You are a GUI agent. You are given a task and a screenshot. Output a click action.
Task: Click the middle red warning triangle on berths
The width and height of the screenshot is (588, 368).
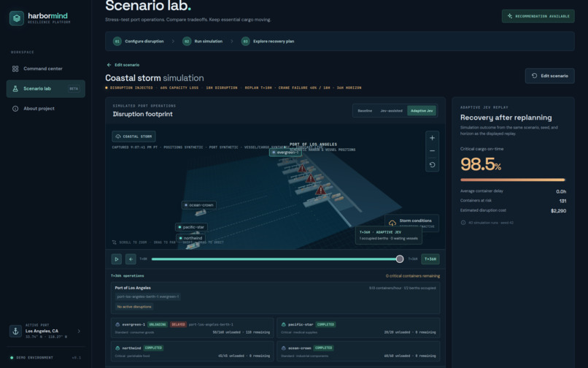pos(311,178)
